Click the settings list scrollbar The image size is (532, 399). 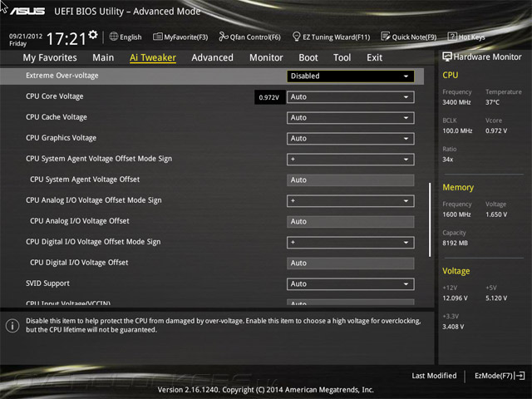click(x=430, y=219)
